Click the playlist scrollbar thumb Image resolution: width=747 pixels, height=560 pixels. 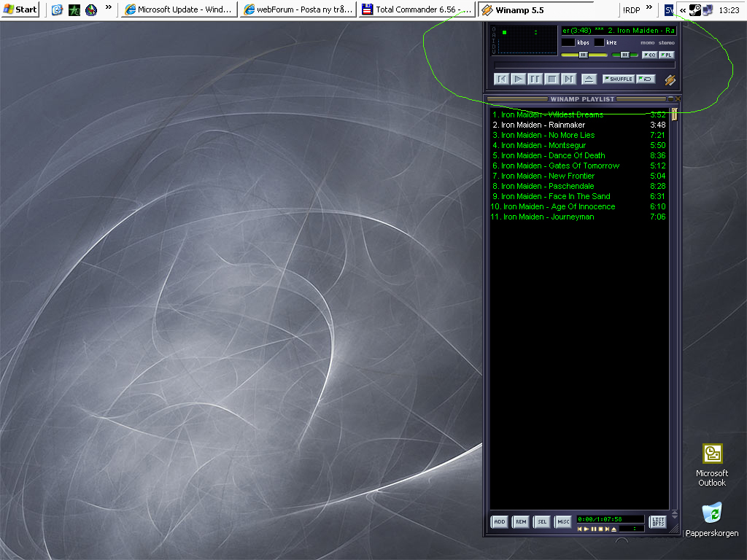point(675,114)
